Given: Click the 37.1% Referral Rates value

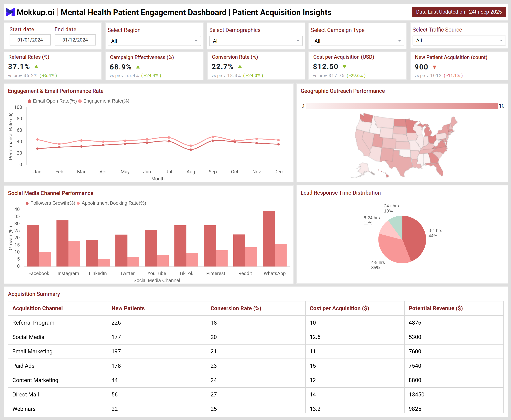Looking at the screenshot, I should 19,66.
